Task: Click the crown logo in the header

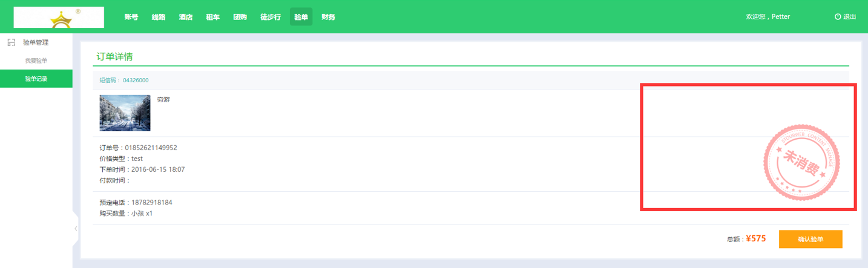Action: [60, 18]
